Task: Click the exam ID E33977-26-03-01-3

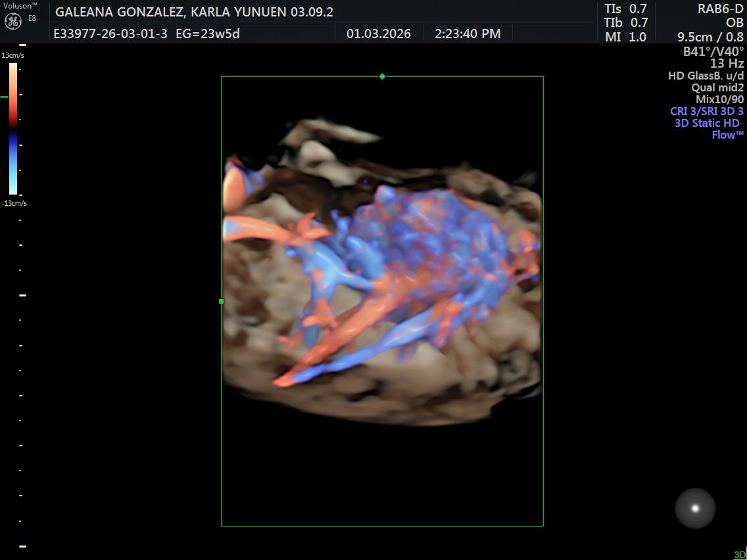Action: point(110,34)
